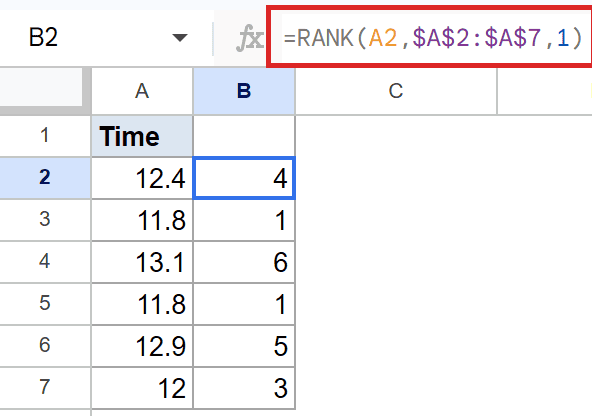The width and height of the screenshot is (592, 416).
Task: Click the select-all corner box
Action: point(41,88)
